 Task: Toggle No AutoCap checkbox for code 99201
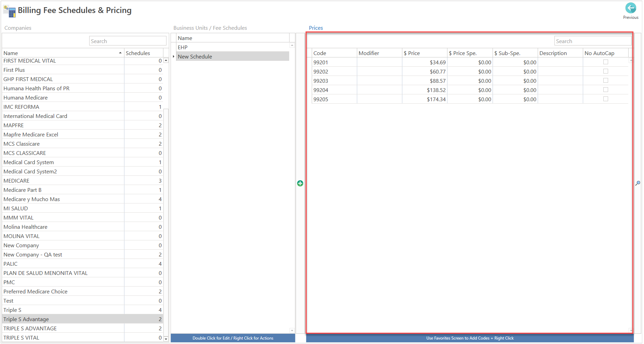606,62
